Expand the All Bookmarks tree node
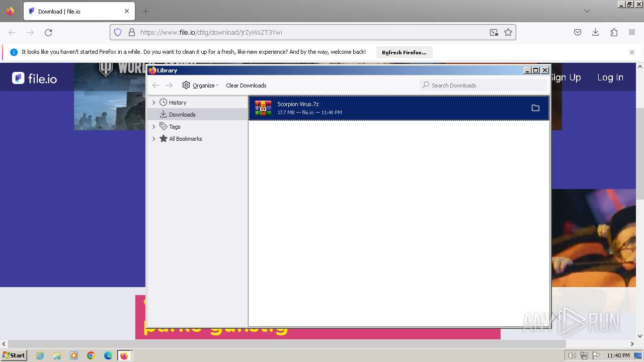 [154, 139]
